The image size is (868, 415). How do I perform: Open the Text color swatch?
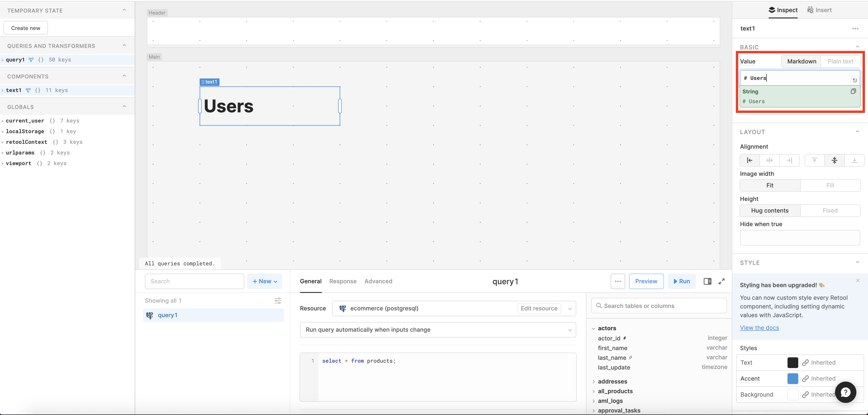point(793,362)
